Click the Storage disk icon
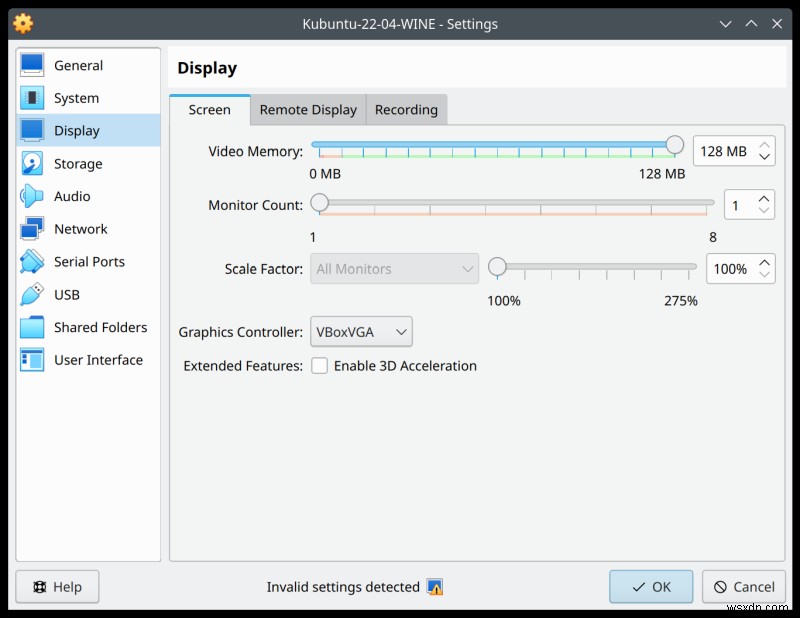The image size is (800, 618). click(32, 163)
